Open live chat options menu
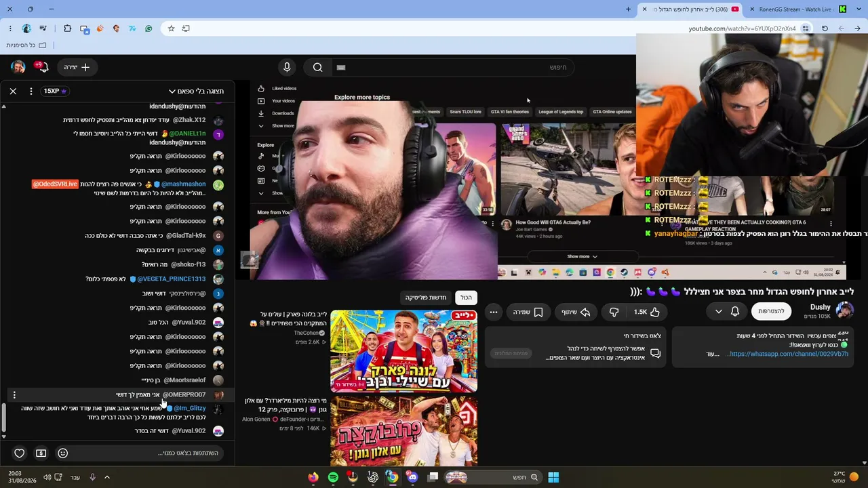The height and width of the screenshot is (488, 868). [x=31, y=91]
